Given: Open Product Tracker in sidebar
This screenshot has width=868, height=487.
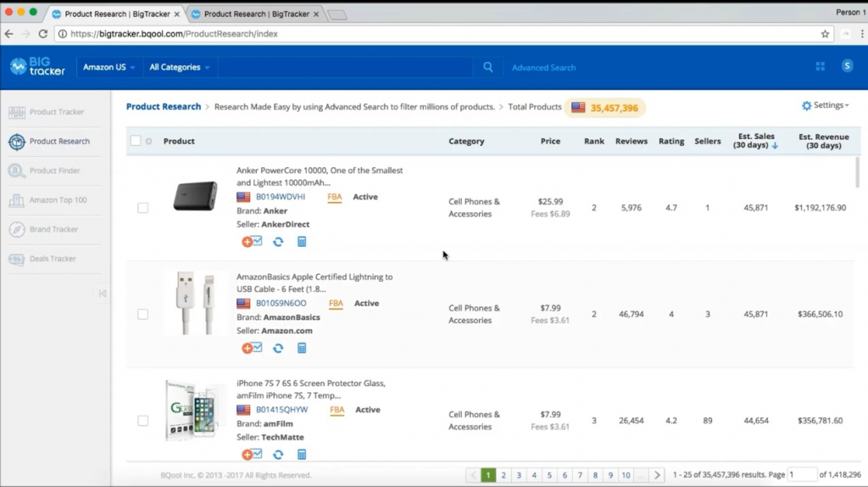Looking at the screenshot, I should [56, 112].
